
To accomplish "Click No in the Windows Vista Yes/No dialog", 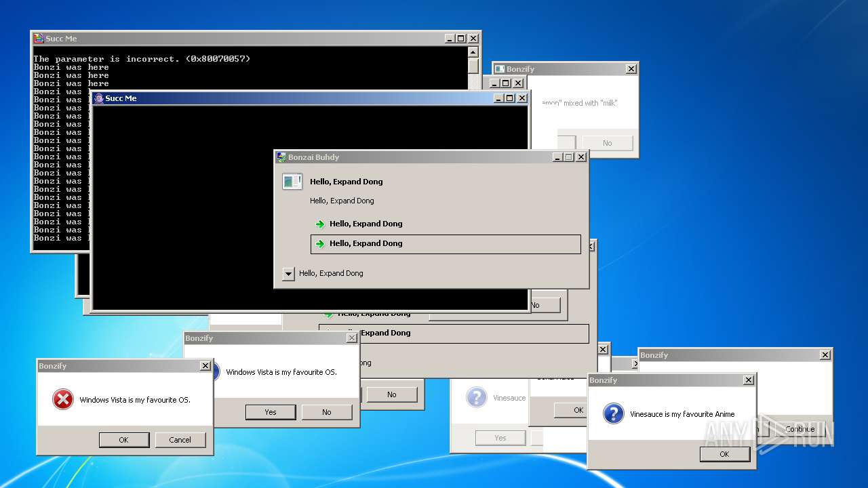I will (x=327, y=412).
